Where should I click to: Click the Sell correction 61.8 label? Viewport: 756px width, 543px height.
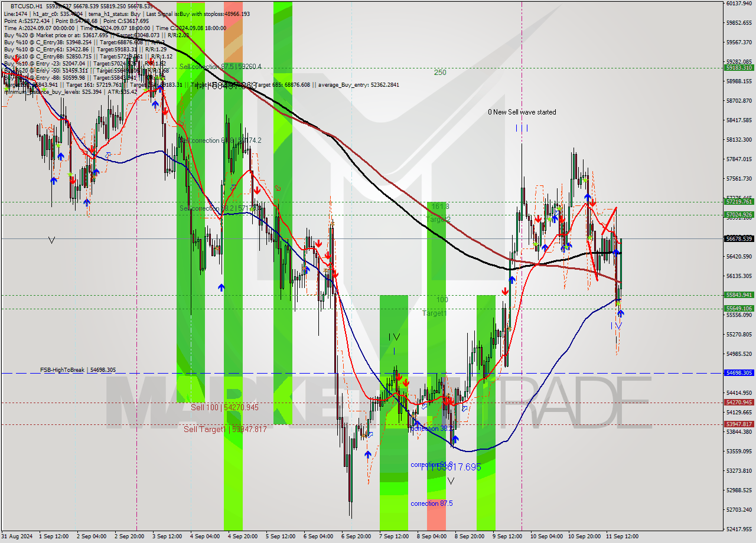(220, 140)
